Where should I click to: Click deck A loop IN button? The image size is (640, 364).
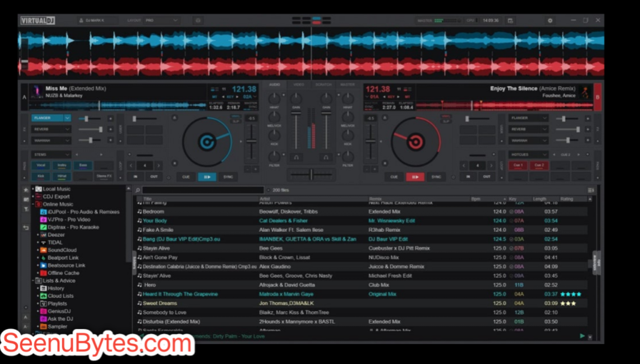coord(136,177)
